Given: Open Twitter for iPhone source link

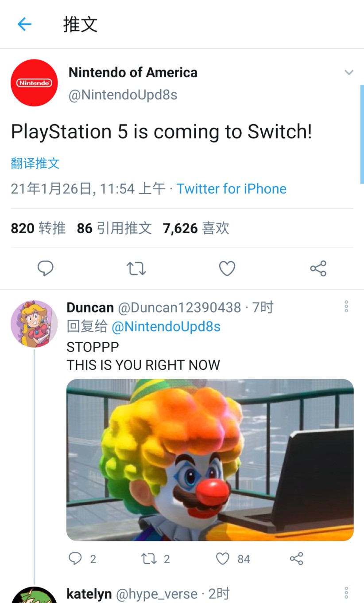Looking at the screenshot, I should (232, 189).
